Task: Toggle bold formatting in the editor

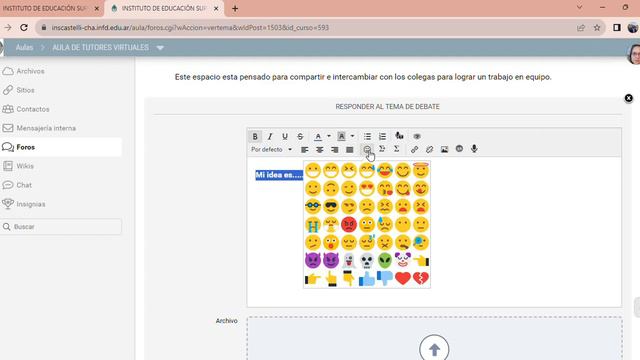Action: (x=255, y=136)
